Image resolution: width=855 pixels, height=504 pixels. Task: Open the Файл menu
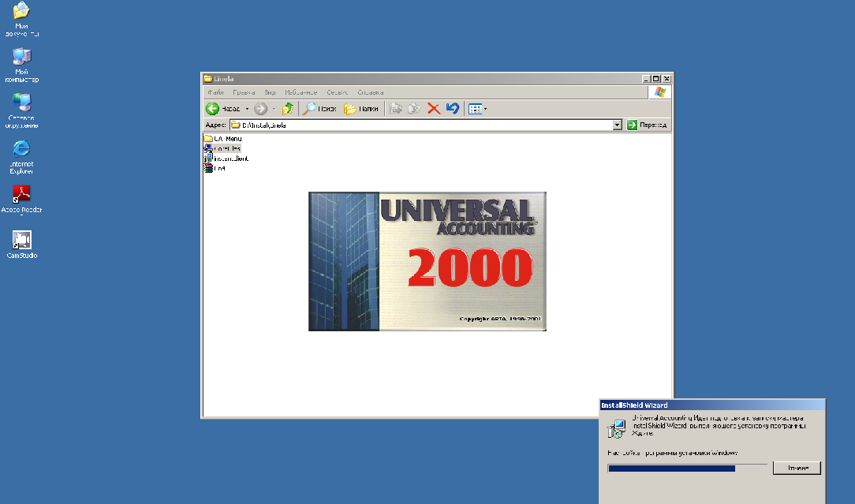click(216, 92)
